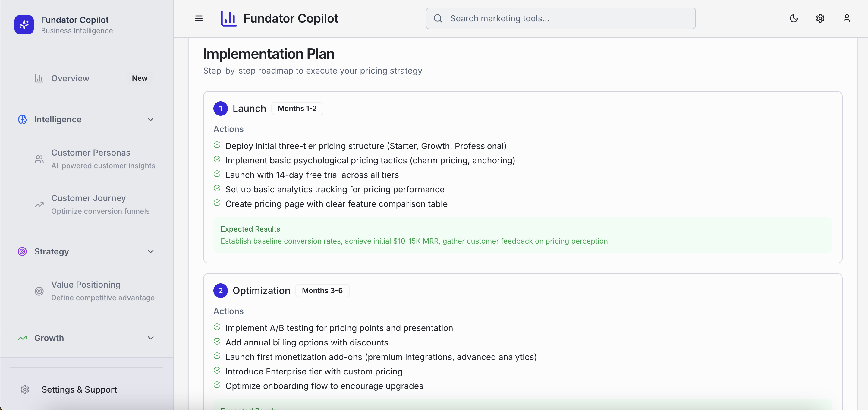This screenshot has width=868, height=410.
Task: Click Expected Results label in Launch card
Action: [x=250, y=229]
